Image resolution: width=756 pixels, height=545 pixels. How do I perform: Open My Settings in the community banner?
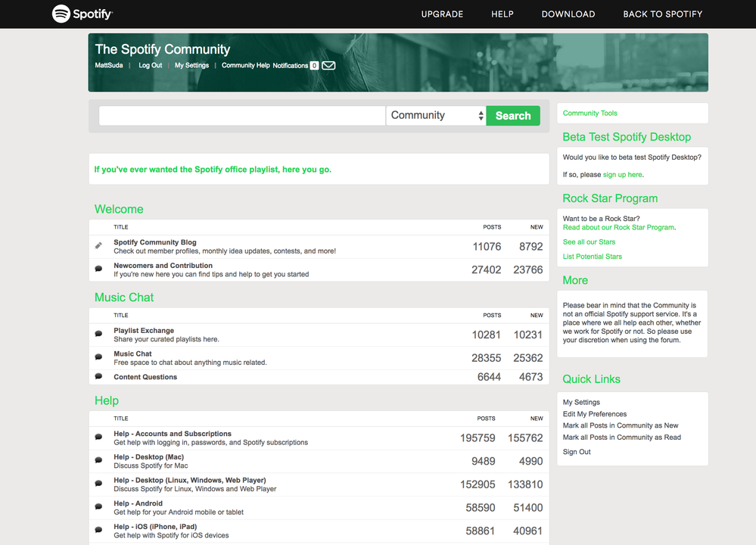coord(192,65)
